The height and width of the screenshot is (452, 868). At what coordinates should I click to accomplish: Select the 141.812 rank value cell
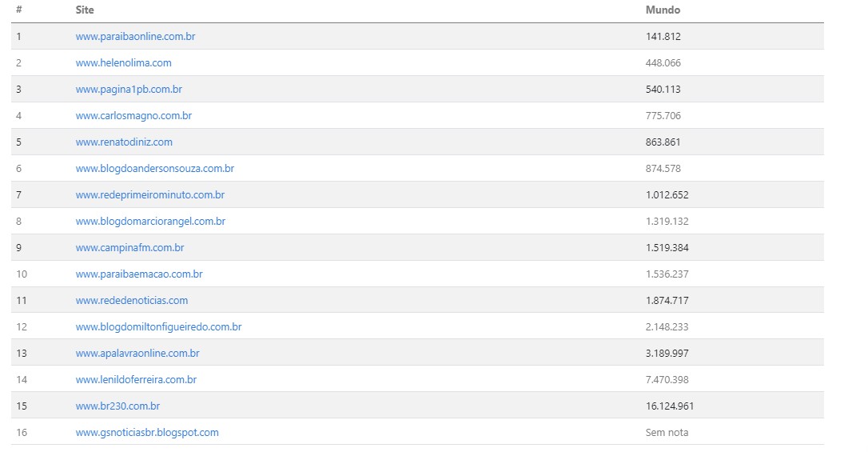(x=663, y=37)
